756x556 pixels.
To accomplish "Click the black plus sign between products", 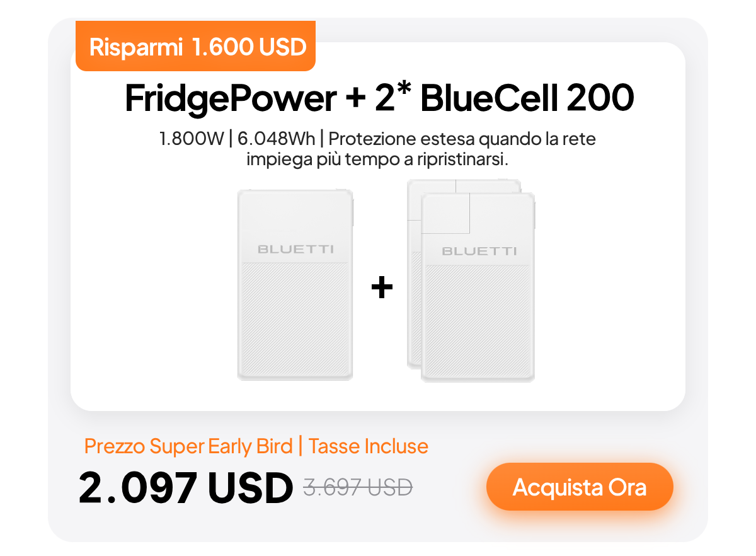I will [x=382, y=289].
